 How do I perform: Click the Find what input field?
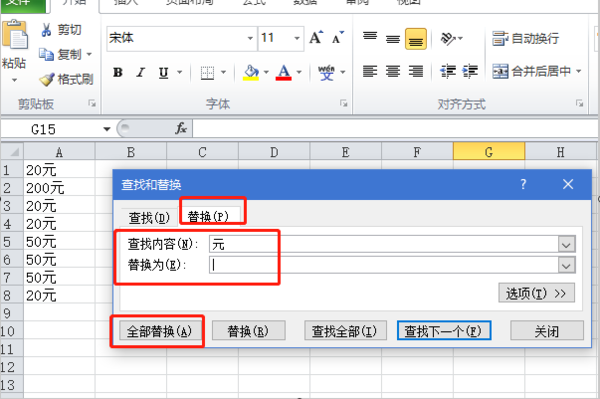click(x=384, y=244)
